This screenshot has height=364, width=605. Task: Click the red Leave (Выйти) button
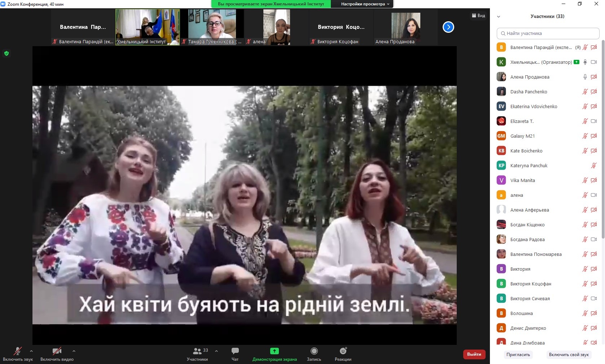pos(474,354)
